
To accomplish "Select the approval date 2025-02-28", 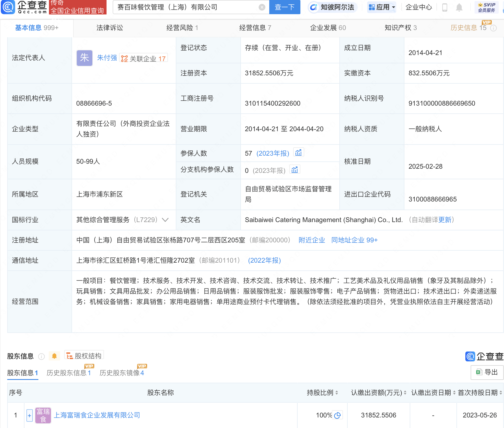I will tap(425, 166).
